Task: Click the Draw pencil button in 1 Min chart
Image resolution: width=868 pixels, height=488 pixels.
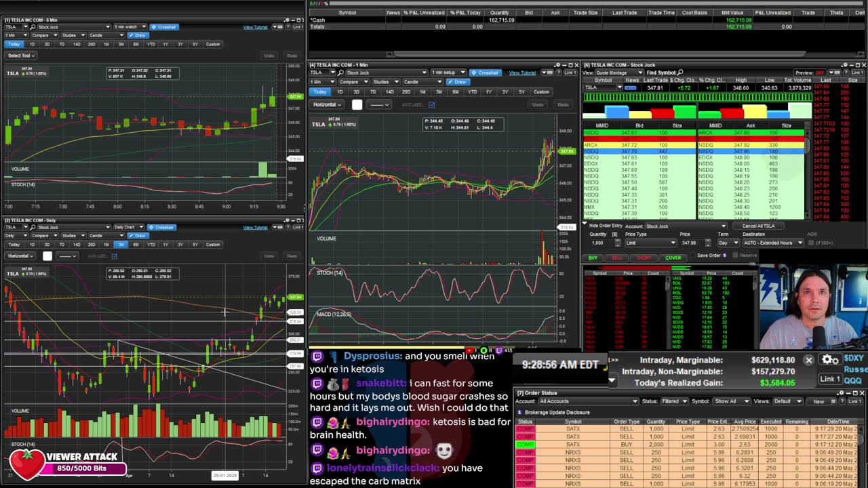Action: coord(458,82)
